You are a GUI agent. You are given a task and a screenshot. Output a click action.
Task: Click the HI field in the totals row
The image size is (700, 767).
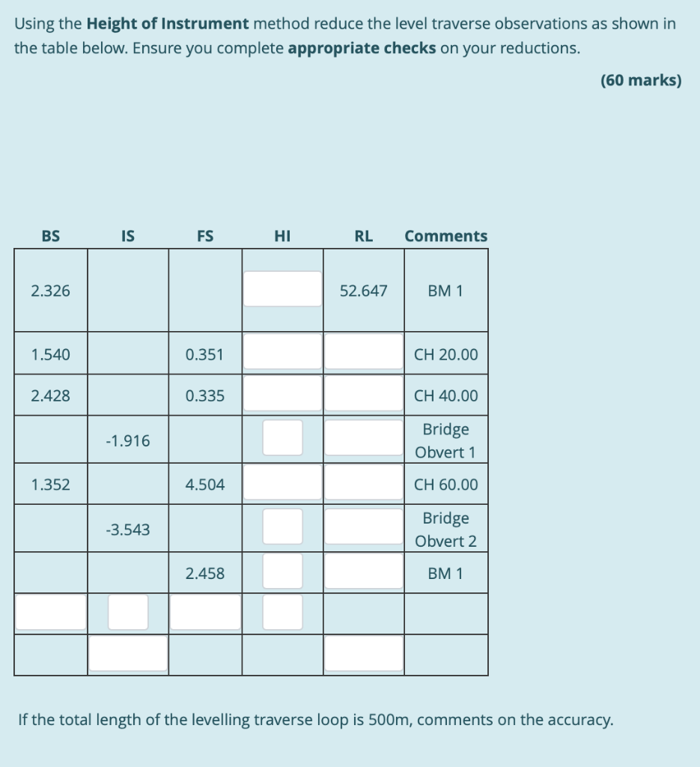(282, 611)
